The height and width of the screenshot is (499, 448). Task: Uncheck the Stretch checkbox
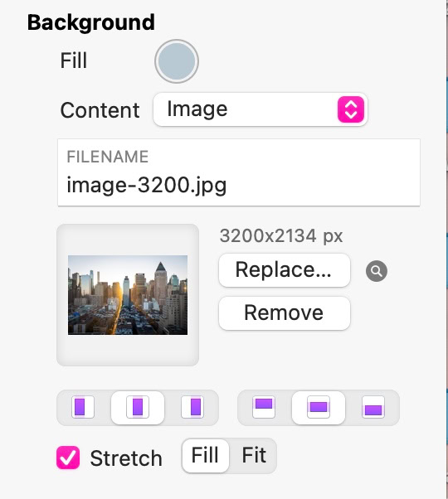pyautogui.click(x=68, y=458)
